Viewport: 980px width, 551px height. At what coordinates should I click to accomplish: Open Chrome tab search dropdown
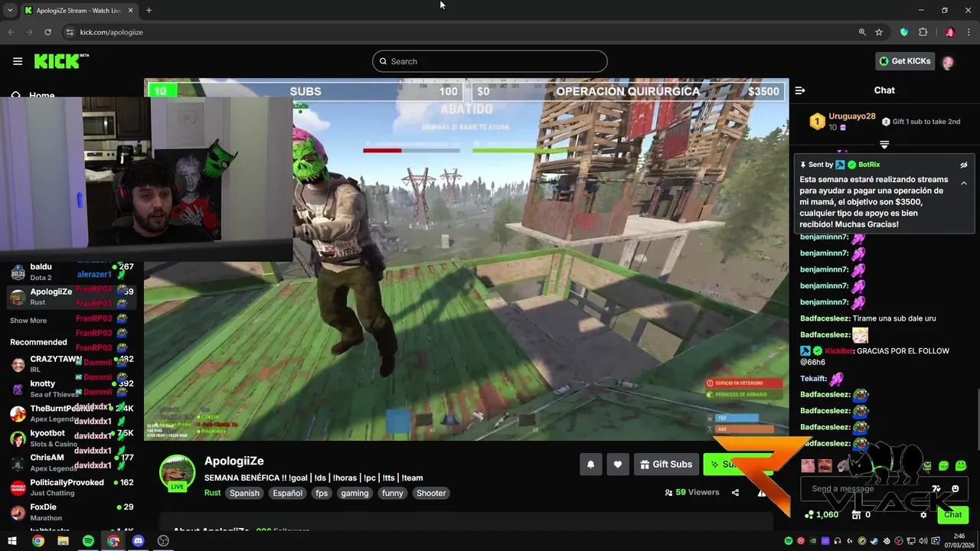point(10,11)
